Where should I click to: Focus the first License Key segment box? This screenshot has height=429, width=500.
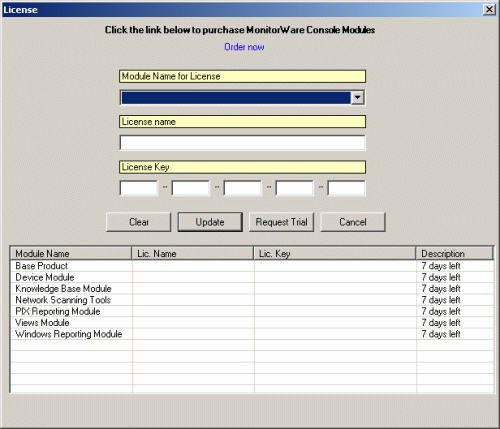[139, 188]
